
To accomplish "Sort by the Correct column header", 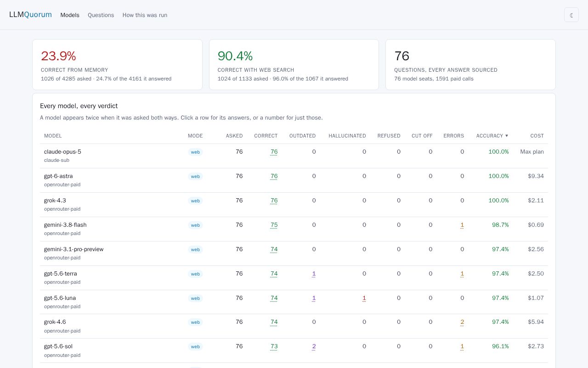I will (x=266, y=136).
